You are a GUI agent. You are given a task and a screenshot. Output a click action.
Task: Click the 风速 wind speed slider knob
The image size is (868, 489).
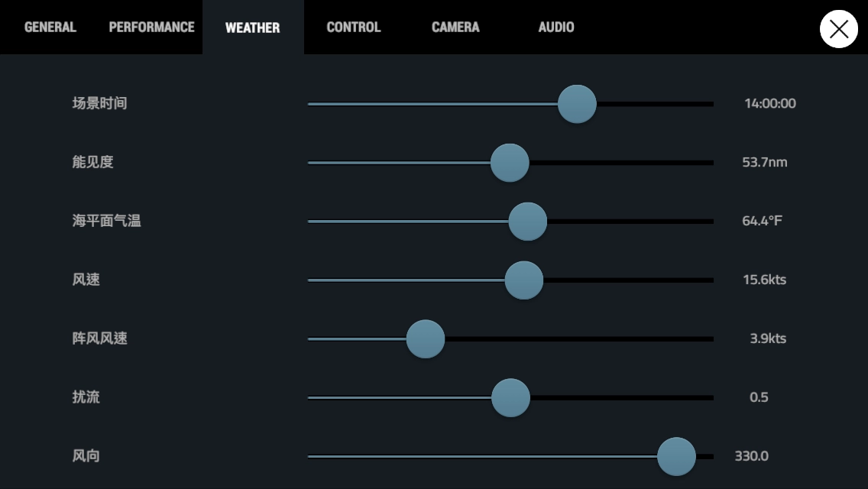(524, 280)
